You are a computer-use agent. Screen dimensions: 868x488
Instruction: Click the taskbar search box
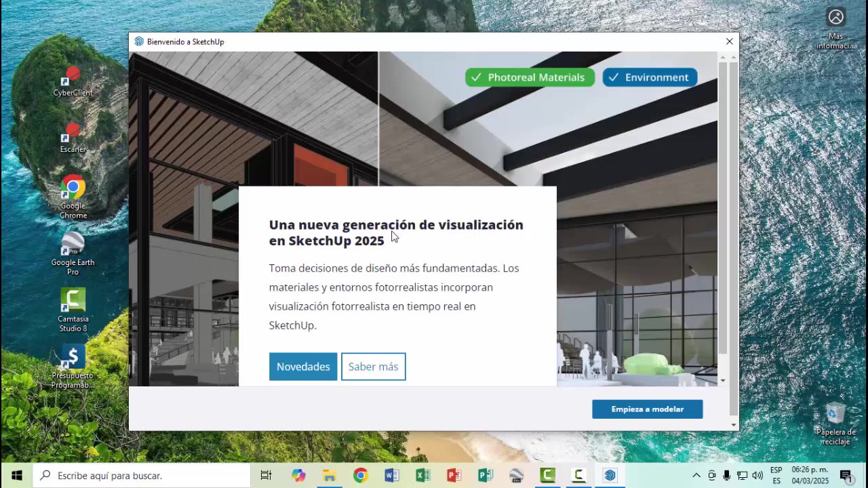(x=142, y=476)
